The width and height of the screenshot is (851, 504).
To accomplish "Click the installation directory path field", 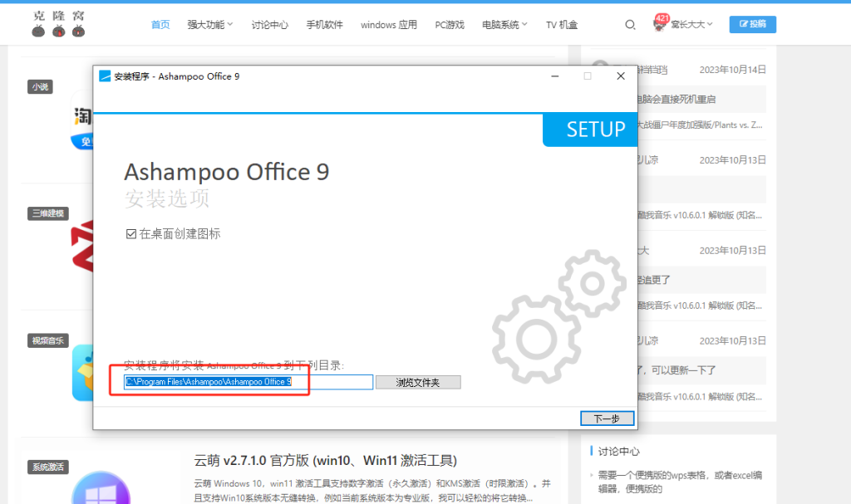I will (x=248, y=382).
